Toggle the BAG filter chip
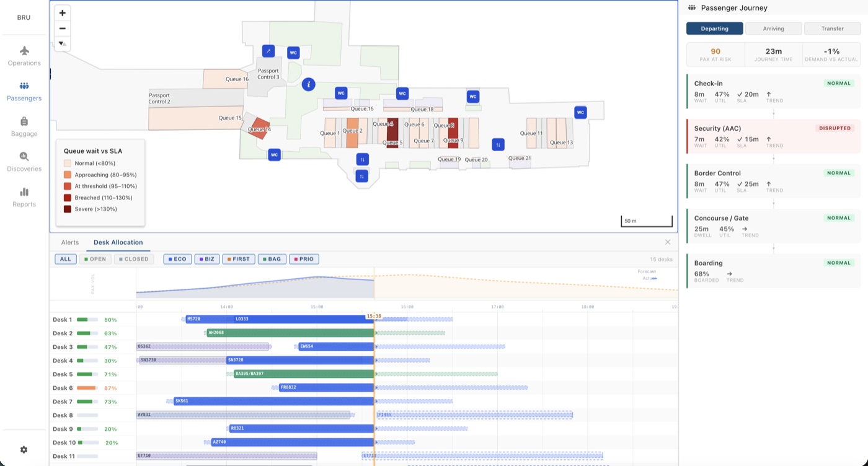 coord(272,259)
